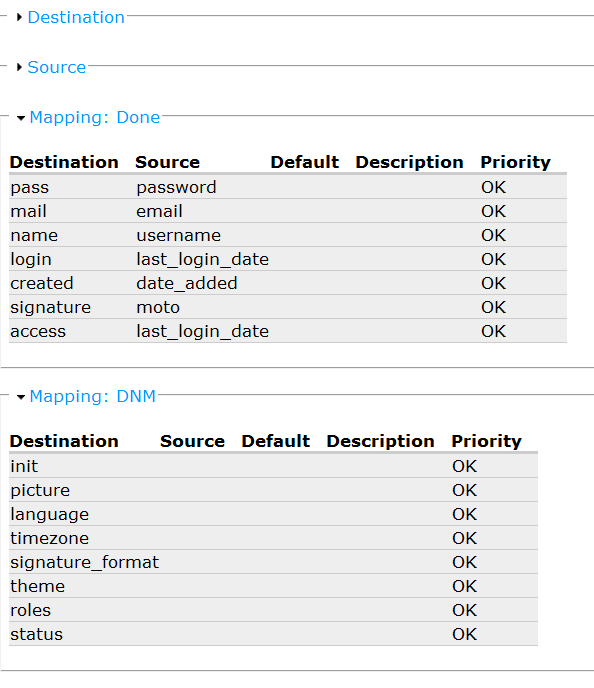This screenshot has height=688, width=594.
Task: Collapse the Mapping: Done arrow
Action: point(21,118)
